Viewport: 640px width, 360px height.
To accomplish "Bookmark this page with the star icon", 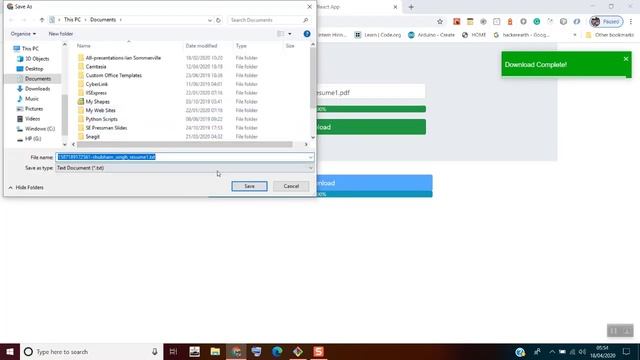I will point(440,22).
